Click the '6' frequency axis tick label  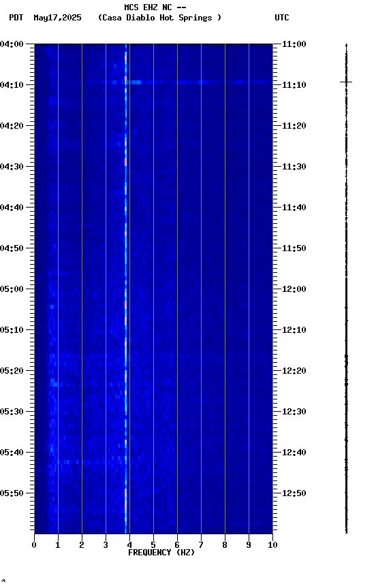177,545
